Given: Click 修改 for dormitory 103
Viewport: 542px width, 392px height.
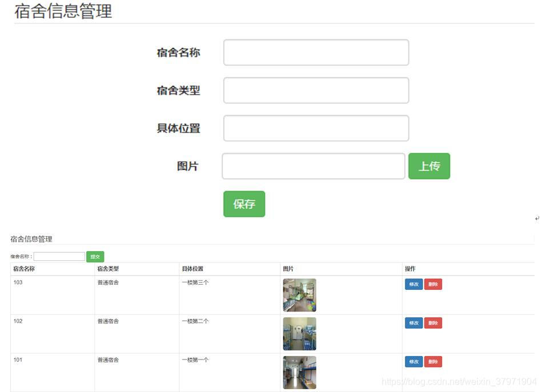Looking at the screenshot, I should (x=413, y=284).
